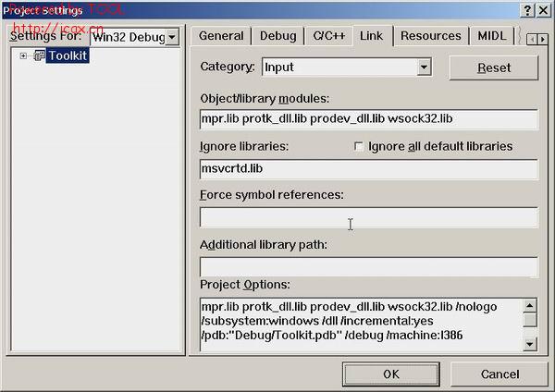Open the Resources tab
This screenshot has width=555, height=392.
[x=431, y=36]
